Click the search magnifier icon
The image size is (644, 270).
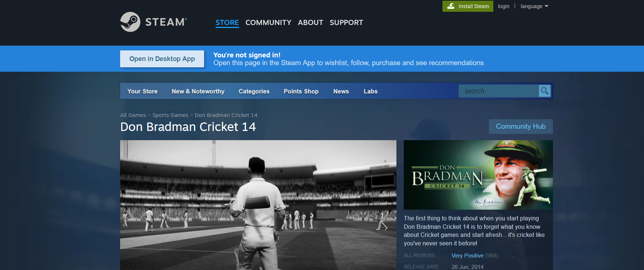544,91
